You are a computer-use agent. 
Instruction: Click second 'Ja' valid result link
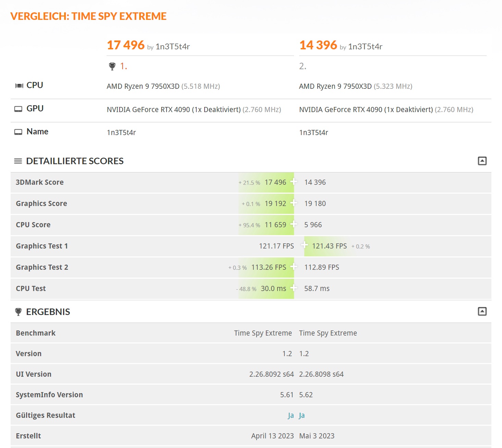click(x=302, y=415)
